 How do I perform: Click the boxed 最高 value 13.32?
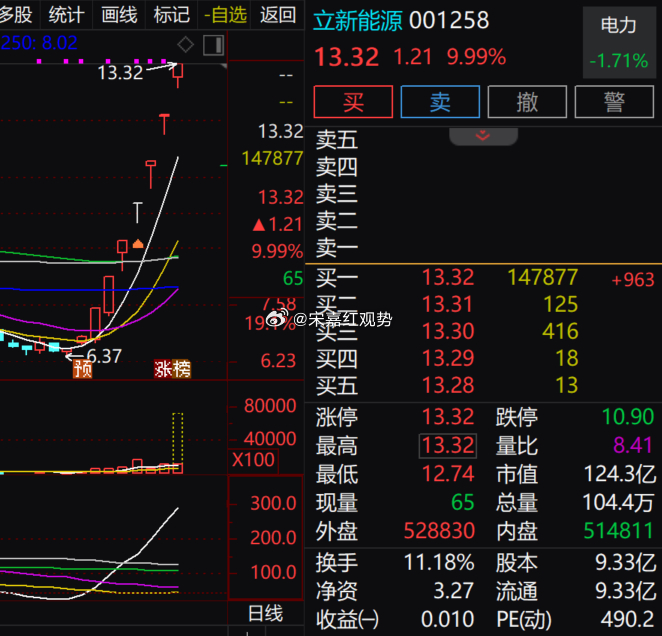(448, 445)
